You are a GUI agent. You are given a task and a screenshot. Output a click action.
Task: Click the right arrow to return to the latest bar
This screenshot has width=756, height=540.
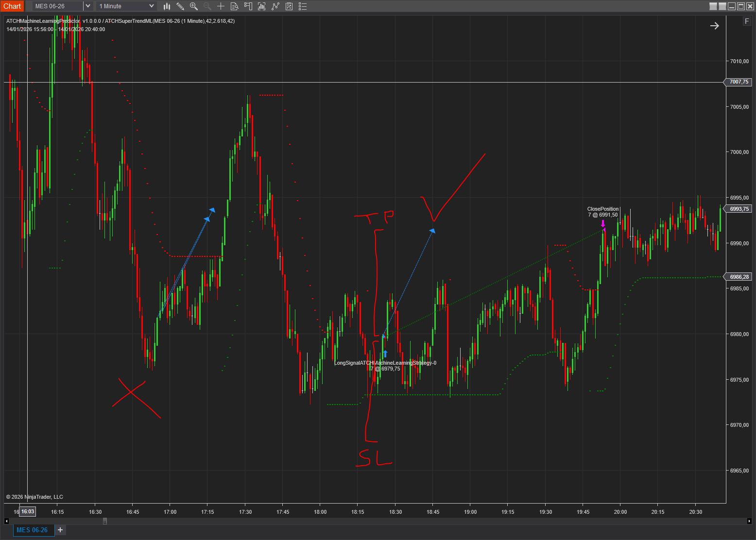click(x=714, y=26)
